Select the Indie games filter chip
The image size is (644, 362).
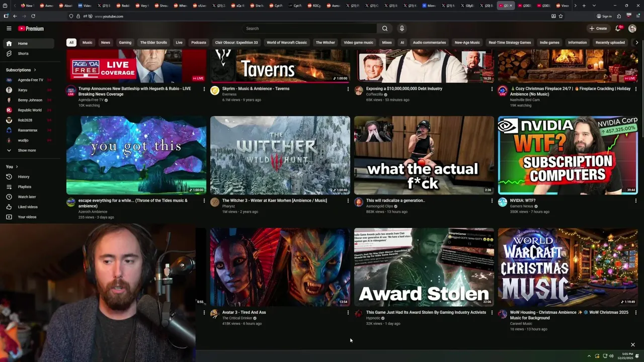pyautogui.click(x=549, y=43)
